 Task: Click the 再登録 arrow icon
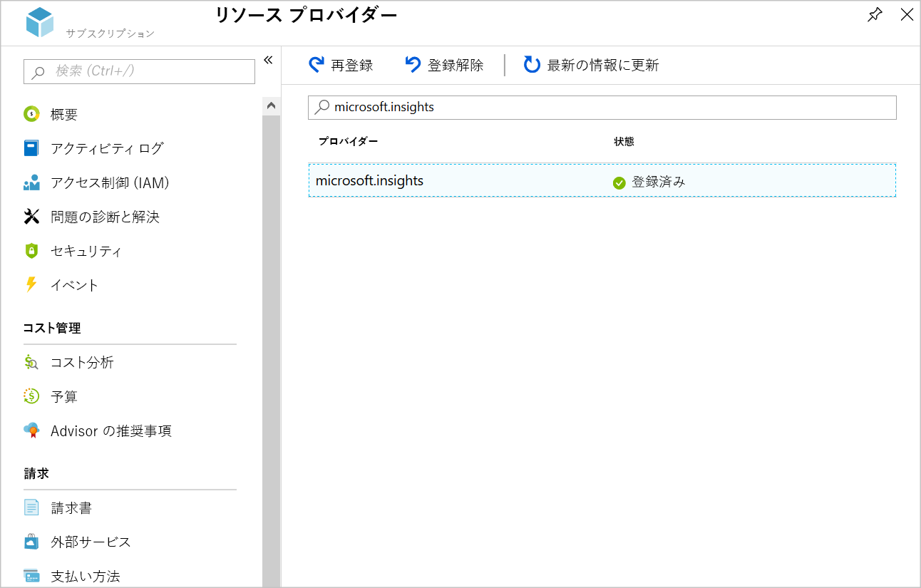tap(317, 65)
